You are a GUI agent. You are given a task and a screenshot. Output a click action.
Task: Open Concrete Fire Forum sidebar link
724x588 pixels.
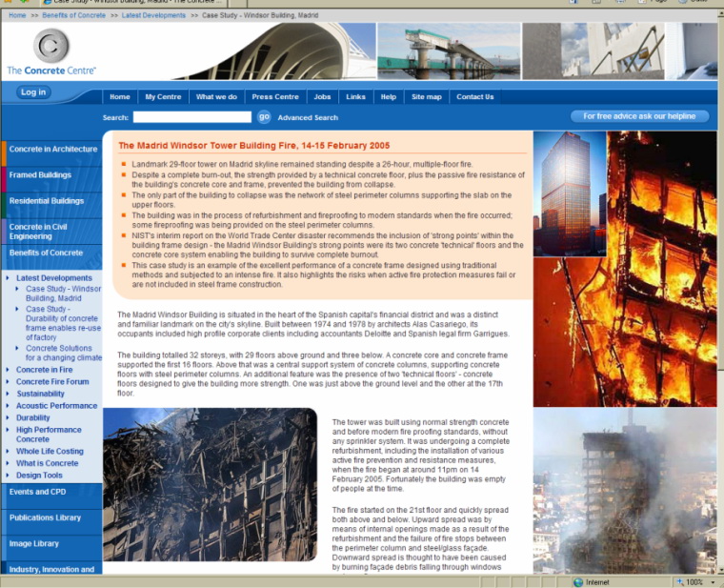[x=52, y=381]
